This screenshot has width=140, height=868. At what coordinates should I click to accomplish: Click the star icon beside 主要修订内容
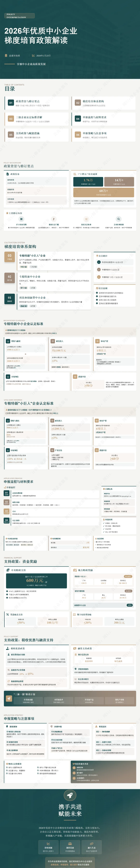7,213
